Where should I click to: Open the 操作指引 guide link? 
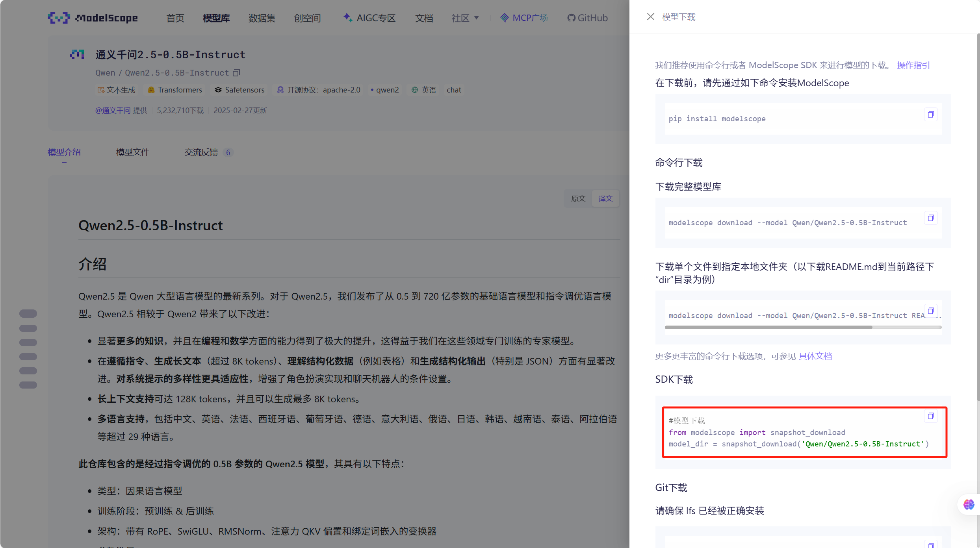point(913,65)
